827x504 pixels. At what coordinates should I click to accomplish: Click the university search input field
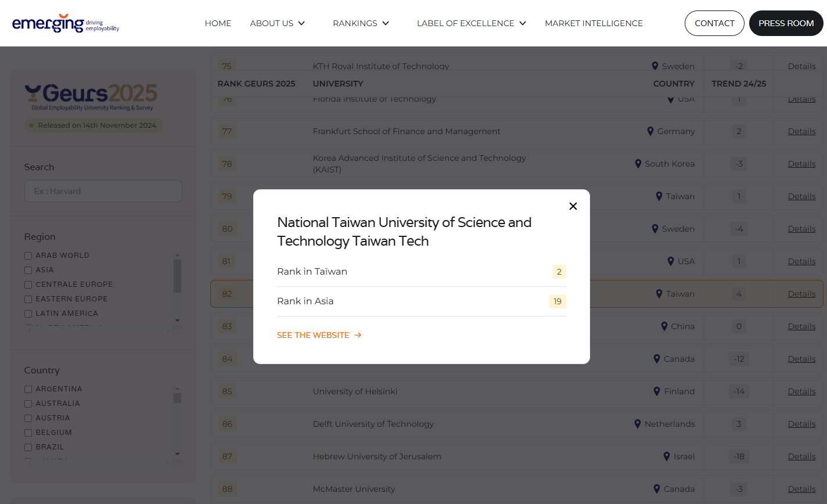pos(103,191)
